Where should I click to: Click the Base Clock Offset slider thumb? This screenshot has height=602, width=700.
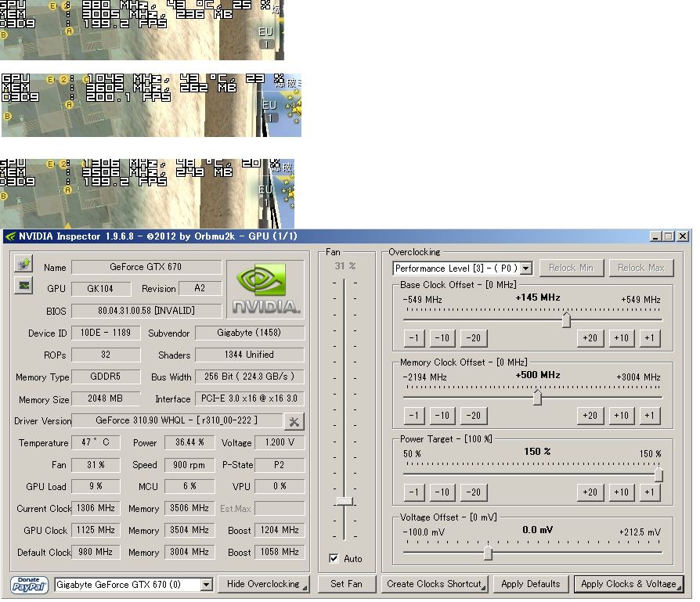coord(566,319)
